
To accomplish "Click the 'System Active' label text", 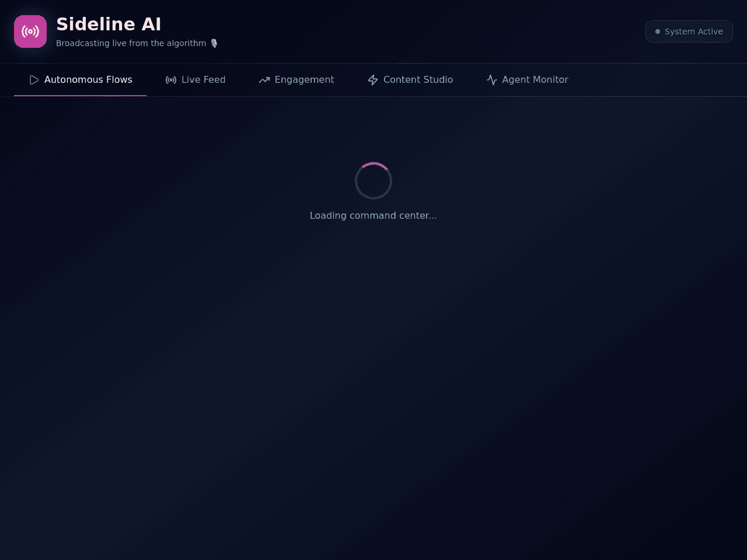I will tap(694, 32).
